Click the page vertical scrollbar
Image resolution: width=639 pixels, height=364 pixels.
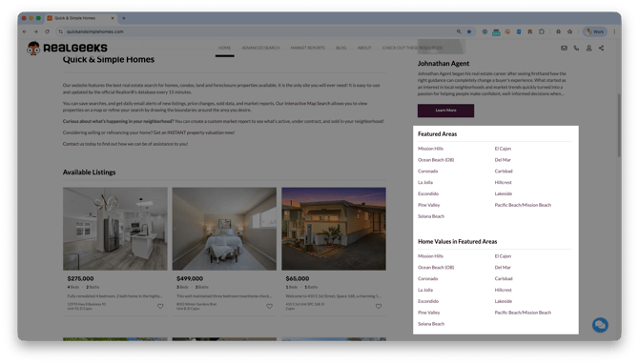(619, 126)
